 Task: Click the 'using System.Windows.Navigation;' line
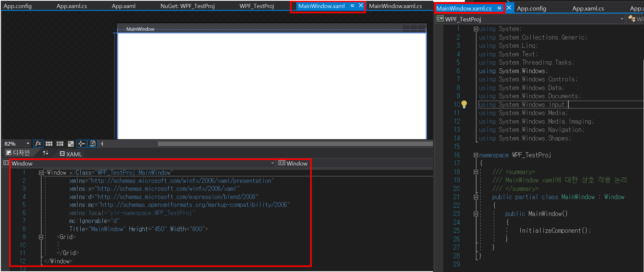(x=531, y=130)
